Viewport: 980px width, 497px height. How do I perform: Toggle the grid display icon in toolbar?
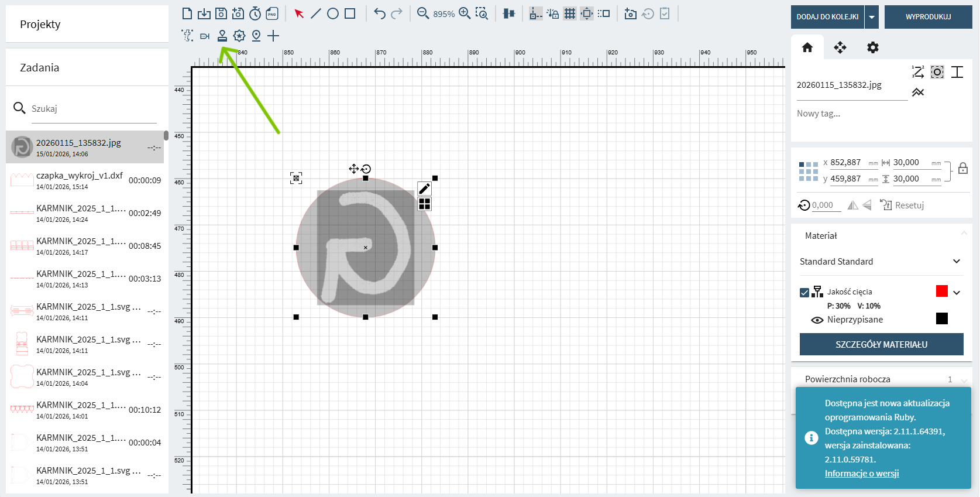570,13
